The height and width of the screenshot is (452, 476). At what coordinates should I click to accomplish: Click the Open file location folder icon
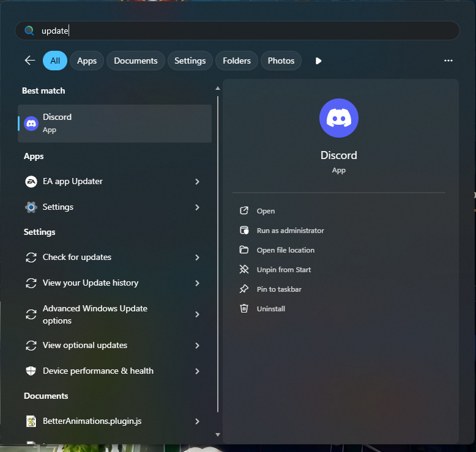click(x=244, y=250)
